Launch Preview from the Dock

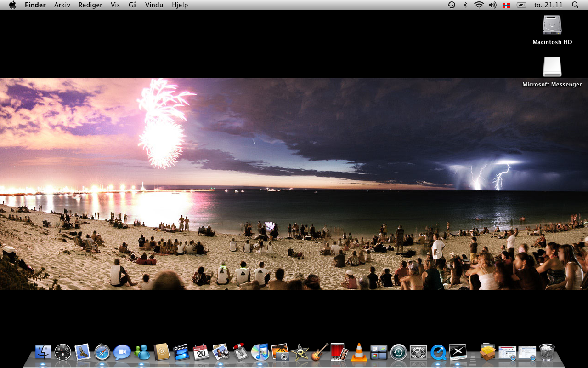point(221,352)
